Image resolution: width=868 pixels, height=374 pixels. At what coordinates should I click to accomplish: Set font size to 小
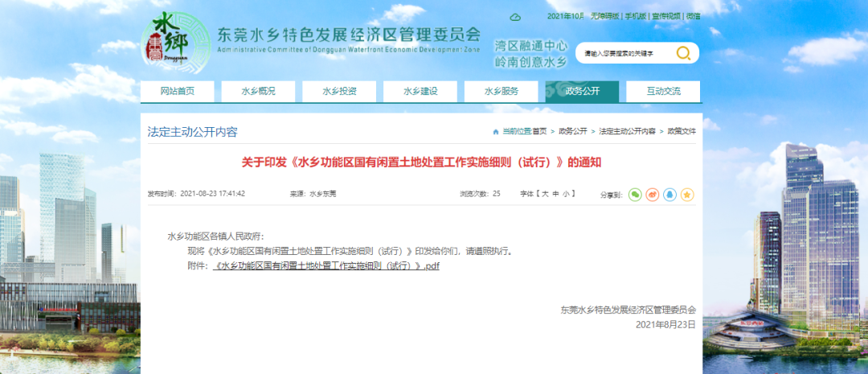pos(566,193)
